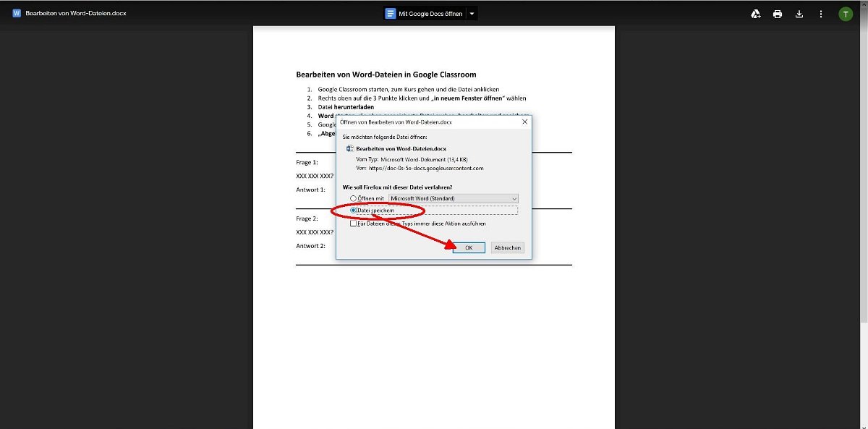This screenshot has height=429, width=868.
Task: Click 'Frage 2:' in the document
Action: coord(307,218)
